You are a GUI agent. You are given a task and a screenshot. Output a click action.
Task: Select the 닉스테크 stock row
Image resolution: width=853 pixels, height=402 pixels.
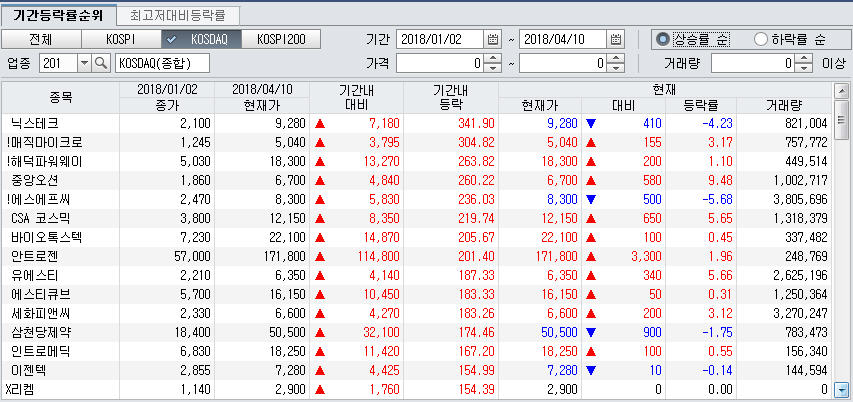coord(417,123)
